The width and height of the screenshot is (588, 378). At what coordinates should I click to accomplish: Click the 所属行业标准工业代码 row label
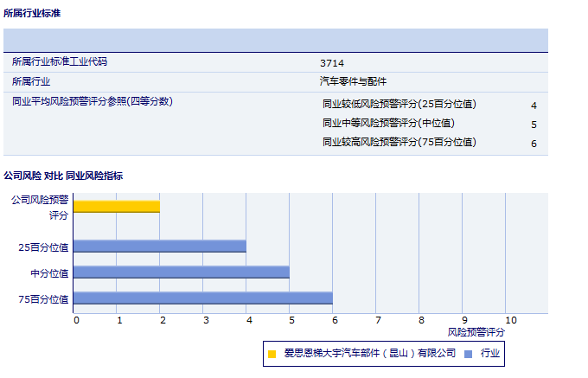[x=60, y=62]
